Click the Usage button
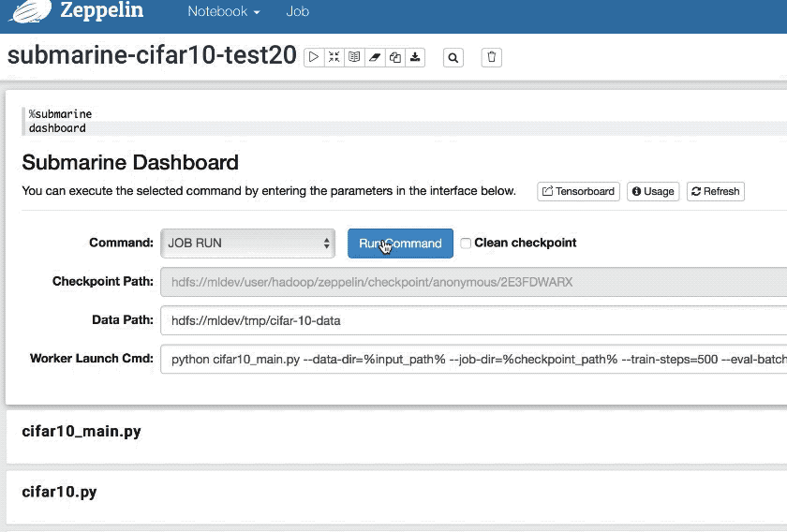 pyautogui.click(x=653, y=191)
